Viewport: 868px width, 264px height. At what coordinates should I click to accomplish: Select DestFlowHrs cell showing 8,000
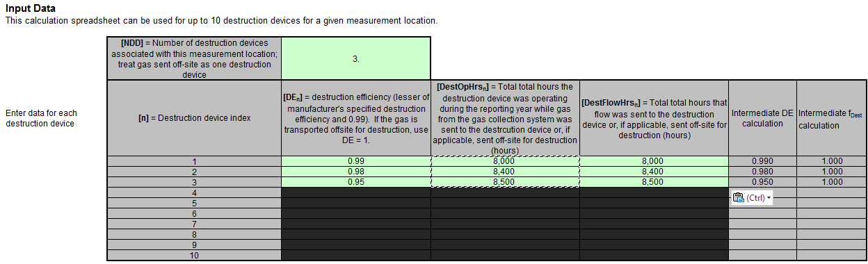(x=654, y=161)
